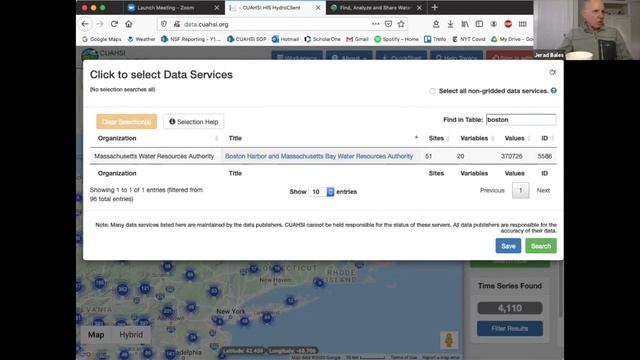The width and height of the screenshot is (640, 360).
Task: Switch to the Launch Meeting - Zoom tab
Action: pyautogui.click(x=173, y=8)
